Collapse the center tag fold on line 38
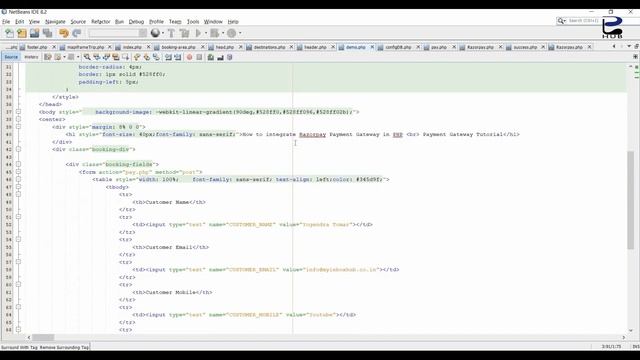 coord(18,119)
